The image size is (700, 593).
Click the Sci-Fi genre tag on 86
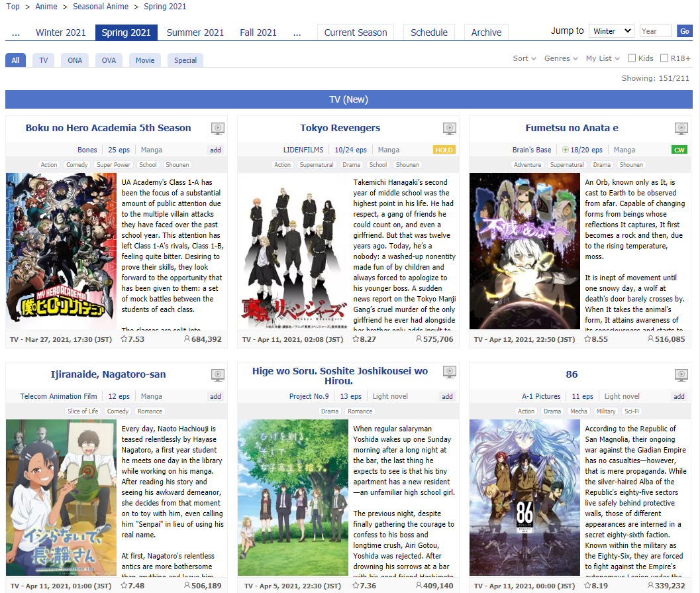click(x=632, y=411)
